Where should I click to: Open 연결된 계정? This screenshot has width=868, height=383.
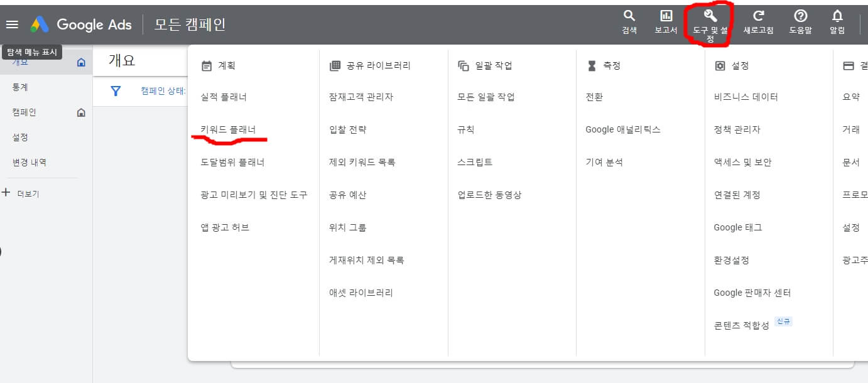click(x=737, y=195)
